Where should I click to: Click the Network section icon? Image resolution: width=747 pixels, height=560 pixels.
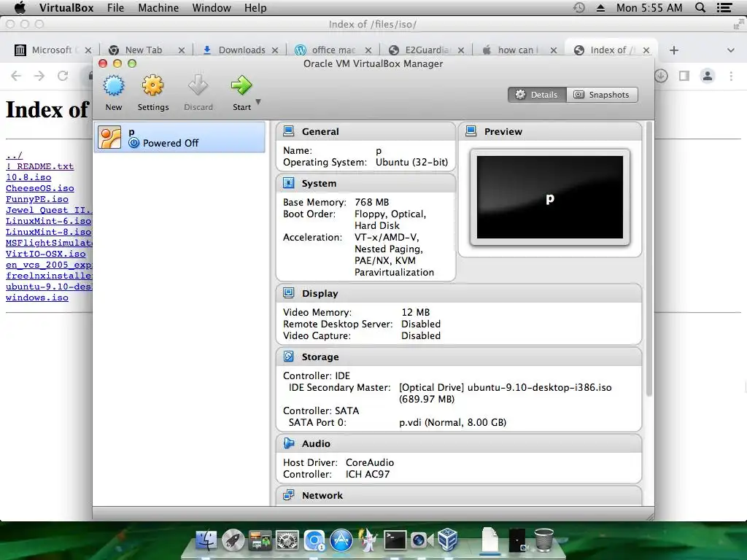click(x=288, y=495)
